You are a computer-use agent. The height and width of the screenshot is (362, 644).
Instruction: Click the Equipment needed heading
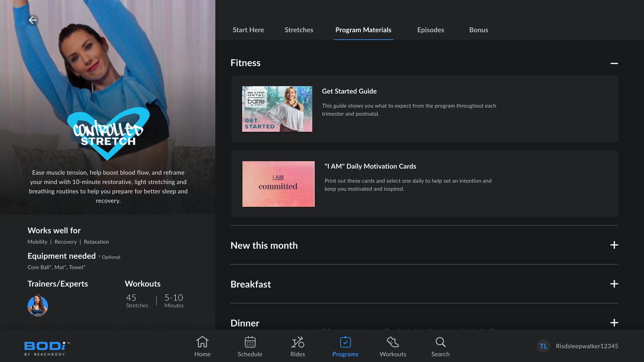tap(61, 256)
